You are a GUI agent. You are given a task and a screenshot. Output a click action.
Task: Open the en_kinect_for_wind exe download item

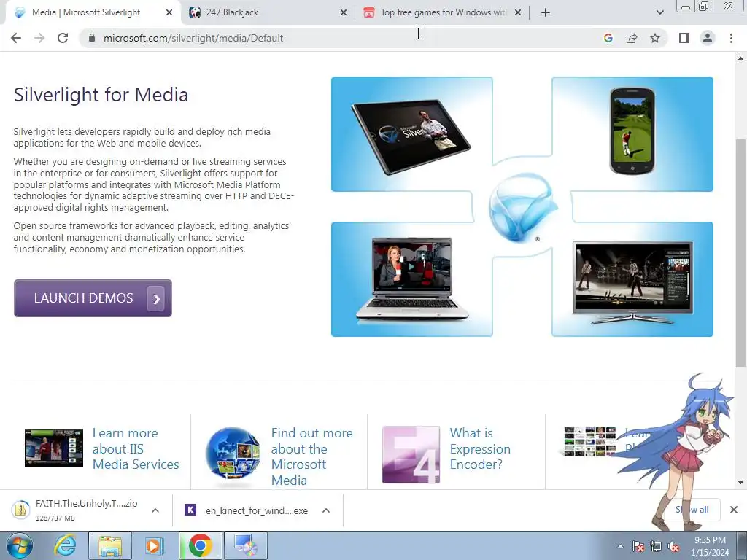tap(247, 510)
